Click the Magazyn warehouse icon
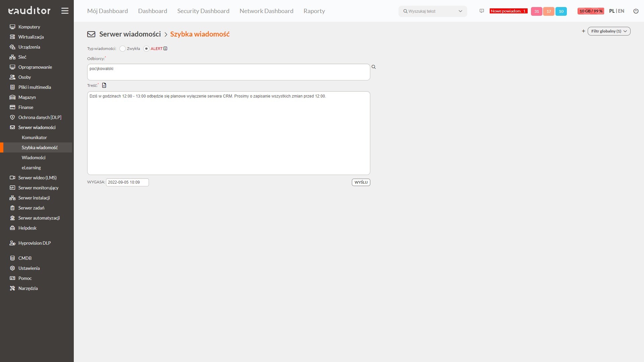This screenshot has width=644, height=362. (x=12, y=97)
